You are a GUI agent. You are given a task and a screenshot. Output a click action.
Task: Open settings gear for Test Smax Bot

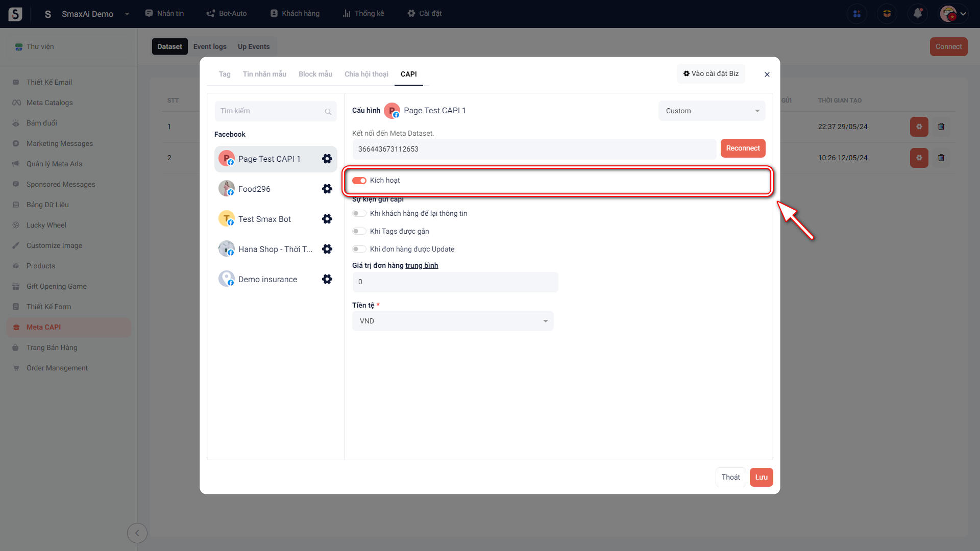(x=327, y=219)
